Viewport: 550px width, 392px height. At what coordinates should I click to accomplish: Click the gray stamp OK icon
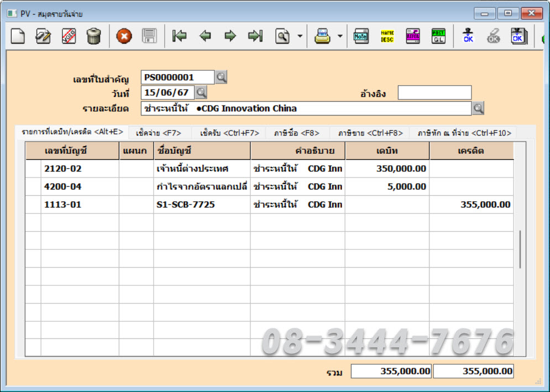coord(494,36)
